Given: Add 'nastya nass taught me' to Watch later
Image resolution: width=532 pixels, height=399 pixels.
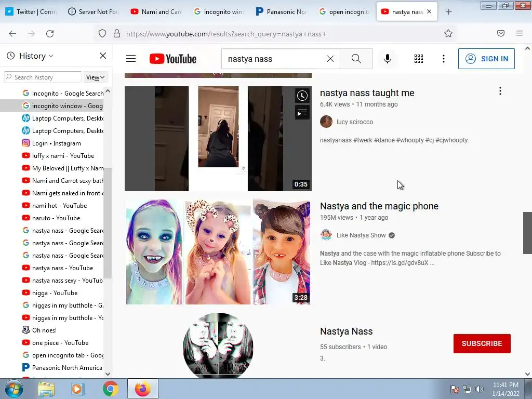Looking at the screenshot, I should click(302, 96).
